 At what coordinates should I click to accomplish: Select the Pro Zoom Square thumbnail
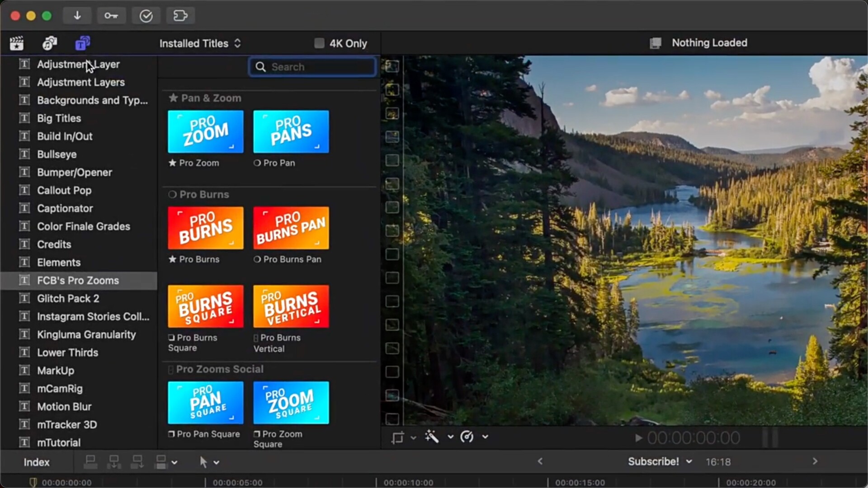point(291,403)
